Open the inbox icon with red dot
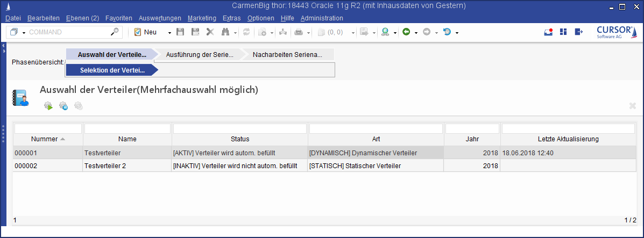 coord(548,32)
